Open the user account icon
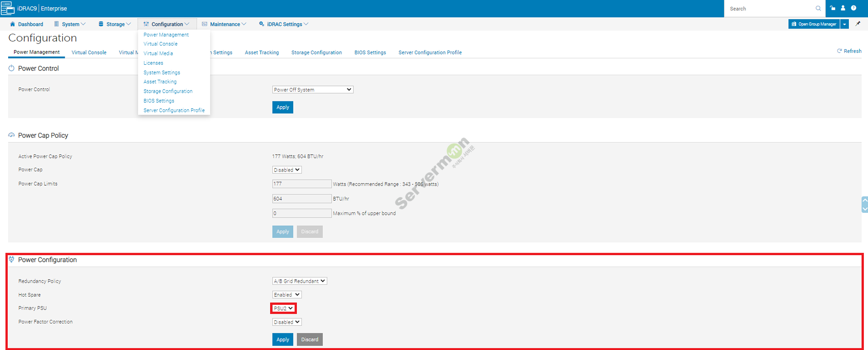 [x=843, y=8]
